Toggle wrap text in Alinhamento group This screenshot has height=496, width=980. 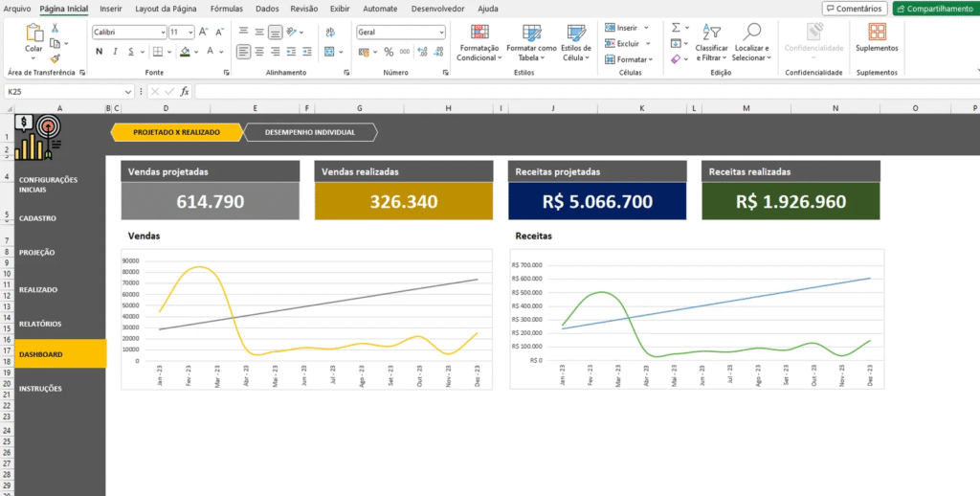click(x=328, y=32)
